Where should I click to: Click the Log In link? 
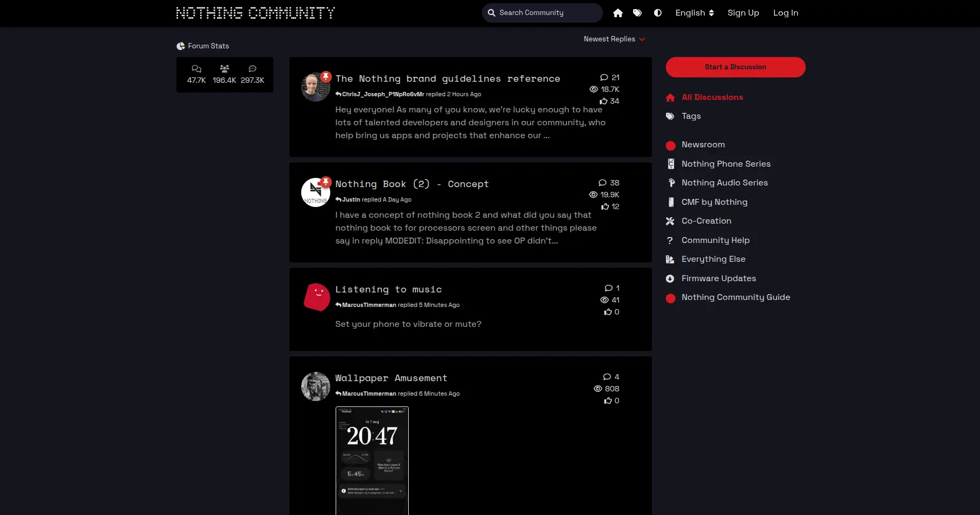click(x=786, y=13)
